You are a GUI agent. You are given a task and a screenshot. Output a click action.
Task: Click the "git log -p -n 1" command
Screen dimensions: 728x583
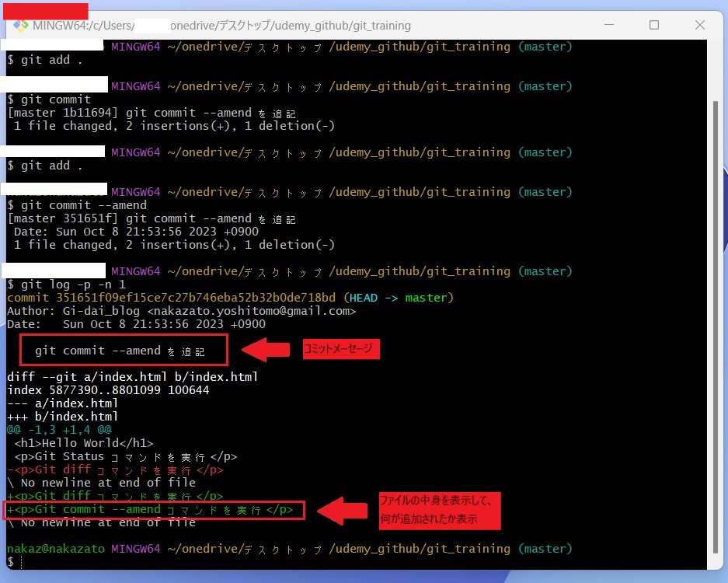74,285
